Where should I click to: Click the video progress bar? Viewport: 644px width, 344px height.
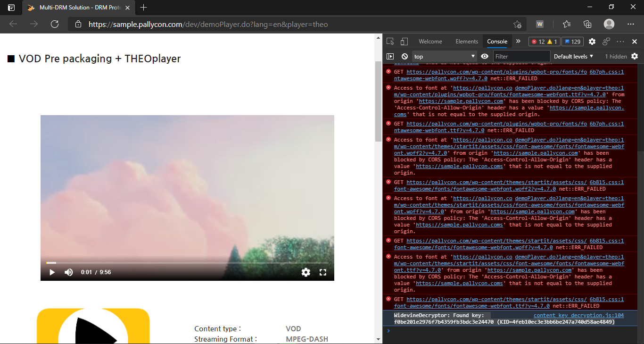coord(187,263)
